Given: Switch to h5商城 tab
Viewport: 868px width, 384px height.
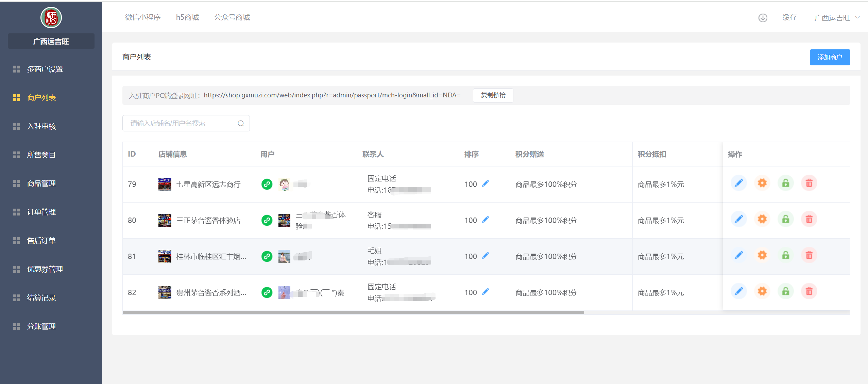Looking at the screenshot, I should coord(187,17).
